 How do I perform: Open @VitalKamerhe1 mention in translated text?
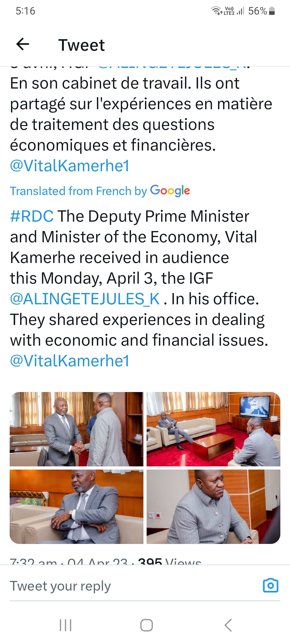click(x=70, y=361)
